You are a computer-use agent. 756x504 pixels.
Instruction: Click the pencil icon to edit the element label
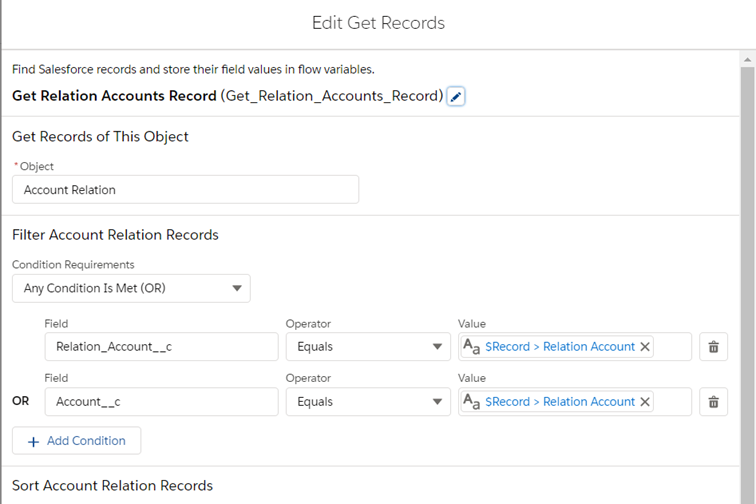click(456, 96)
